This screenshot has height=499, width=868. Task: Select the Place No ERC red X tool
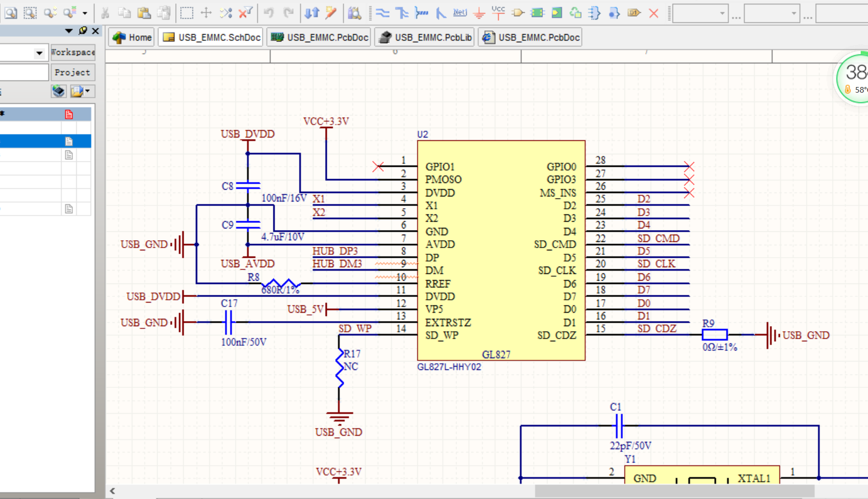pos(654,12)
